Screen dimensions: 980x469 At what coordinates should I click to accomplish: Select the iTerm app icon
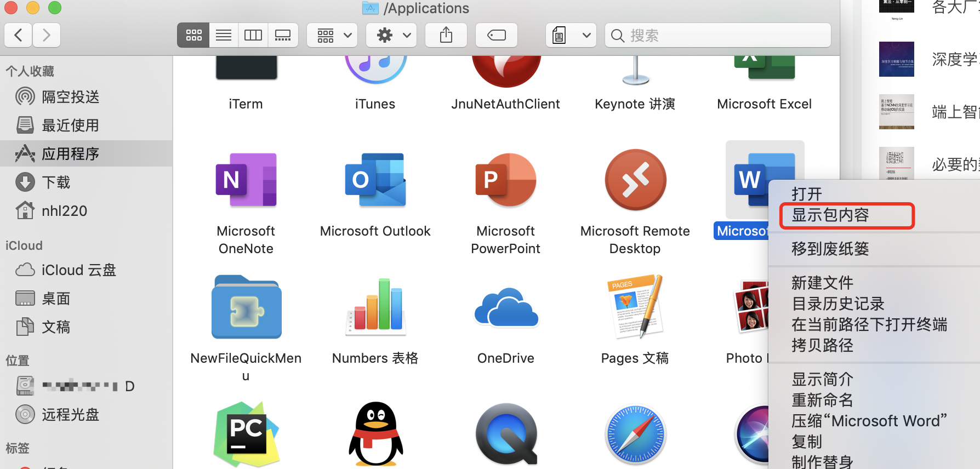click(x=246, y=67)
